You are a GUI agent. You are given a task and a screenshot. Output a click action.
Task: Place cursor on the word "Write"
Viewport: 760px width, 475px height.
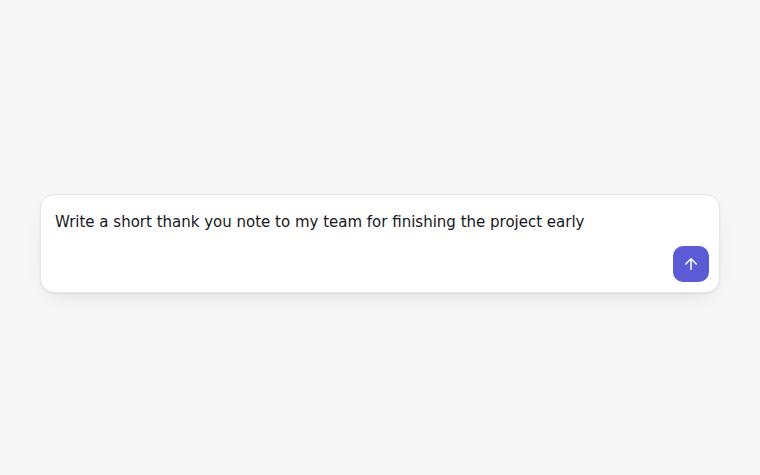pos(75,222)
